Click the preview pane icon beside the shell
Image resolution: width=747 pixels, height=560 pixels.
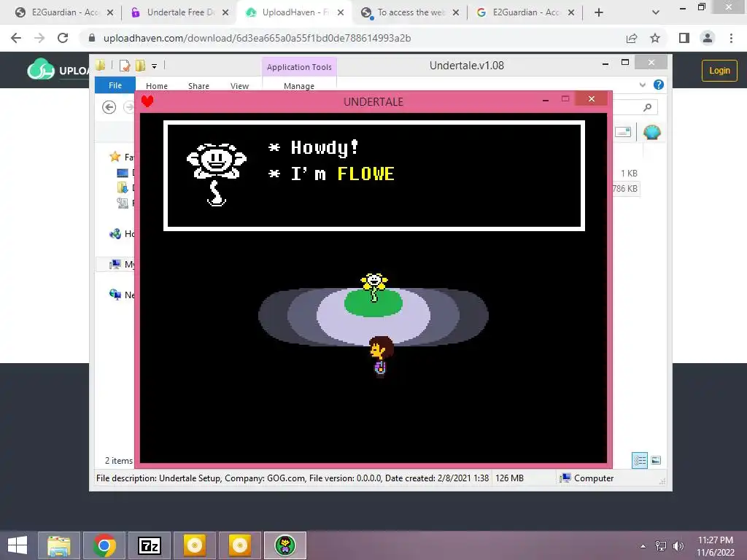click(x=623, y=132)
